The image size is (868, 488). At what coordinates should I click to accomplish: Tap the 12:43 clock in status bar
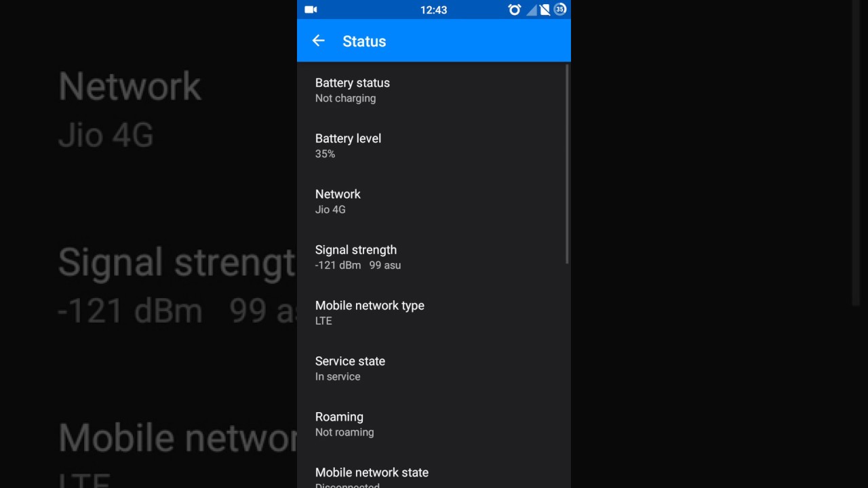coord(433,10)
